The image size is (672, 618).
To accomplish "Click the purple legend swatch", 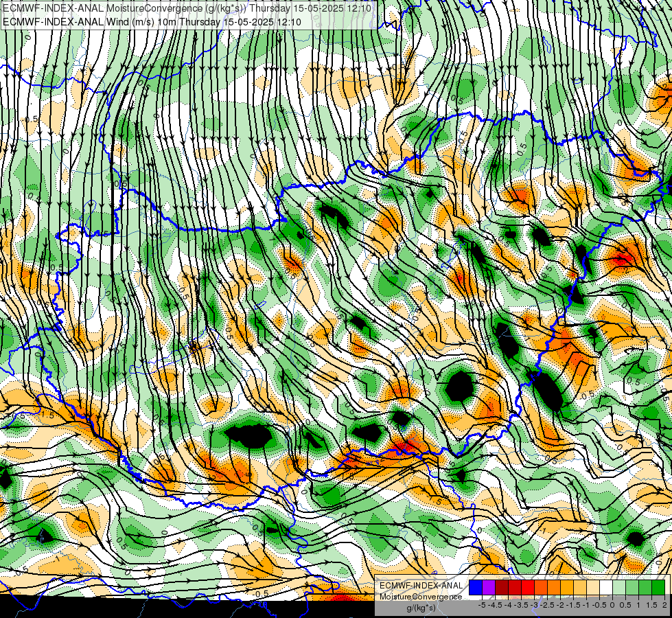I will click(489, 587).
